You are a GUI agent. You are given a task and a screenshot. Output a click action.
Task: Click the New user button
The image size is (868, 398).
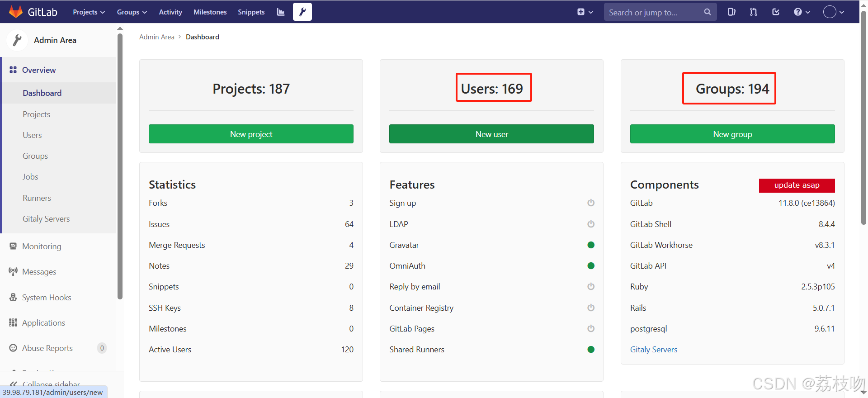(x=491, y=134)
